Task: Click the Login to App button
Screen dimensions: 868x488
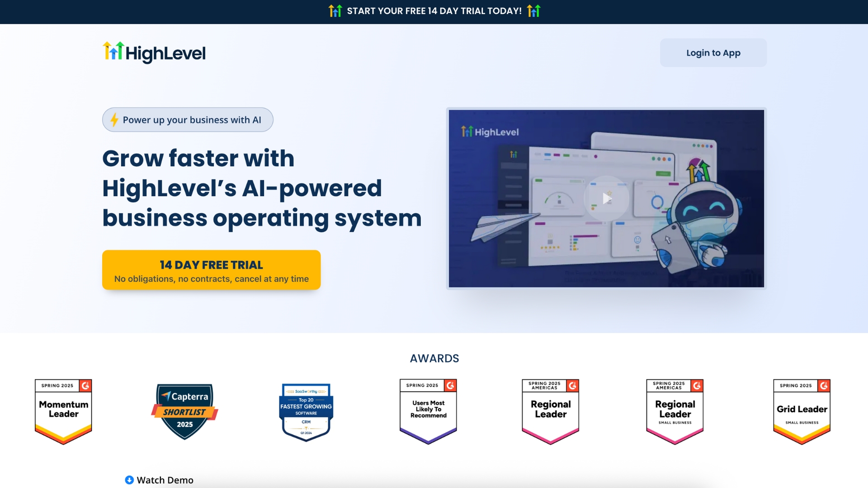Action: point(713,53)
